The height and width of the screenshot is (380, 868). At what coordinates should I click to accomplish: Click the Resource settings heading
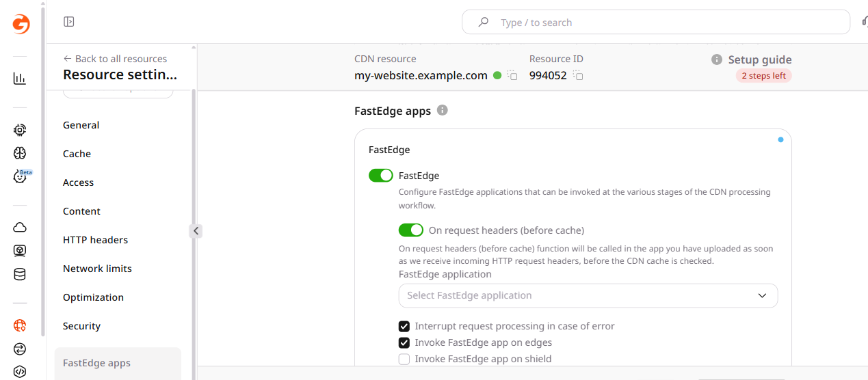[120, 75]
